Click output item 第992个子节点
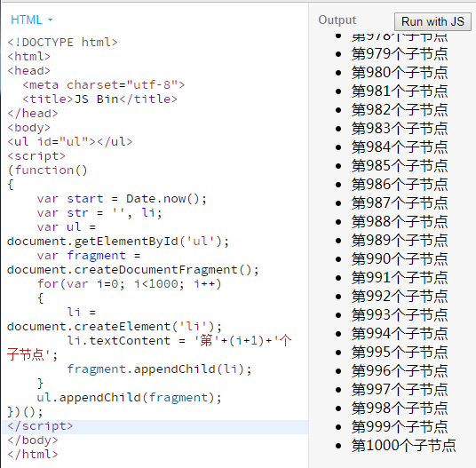Viewport: 476px width, 468px height. [x=400, y=297]
